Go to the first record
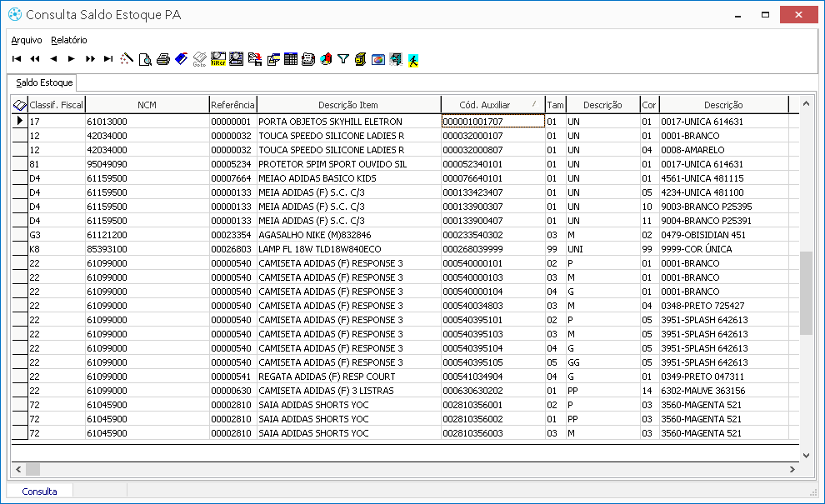This screenshot has height=504, width=825. [x=17, y=59]
